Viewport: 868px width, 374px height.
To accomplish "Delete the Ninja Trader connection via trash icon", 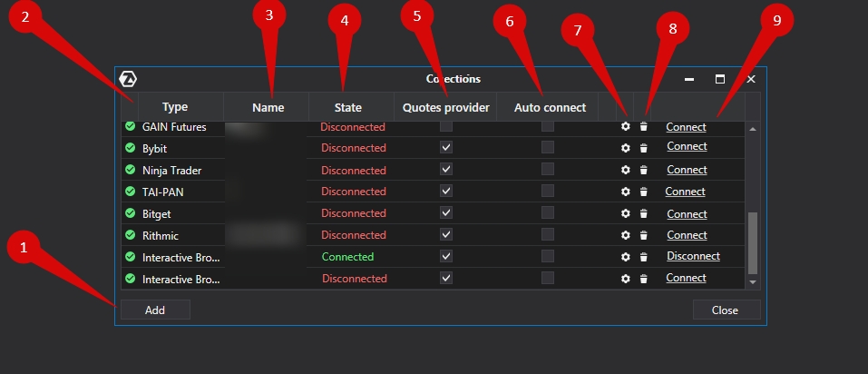I will pos(643,170).
